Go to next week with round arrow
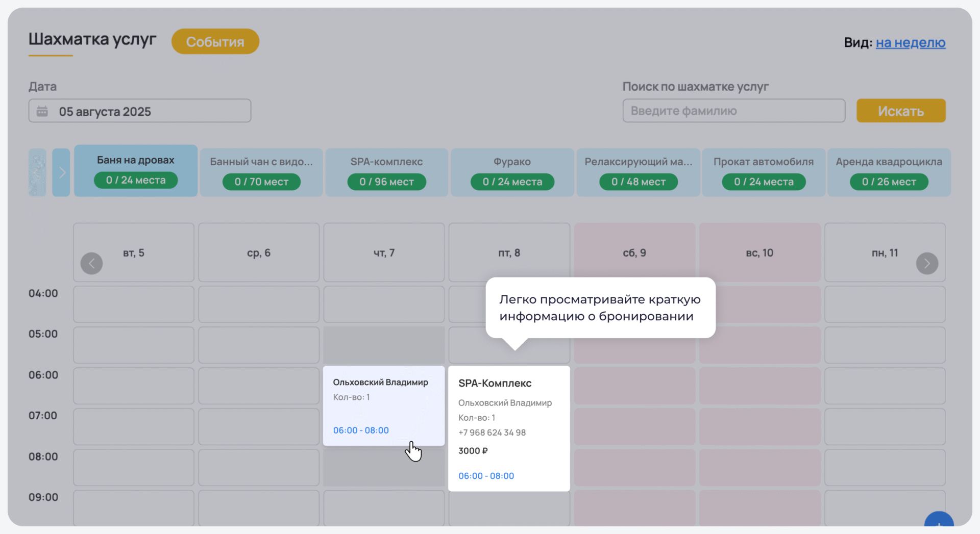The image size is (980, 534). pos(927,263)
